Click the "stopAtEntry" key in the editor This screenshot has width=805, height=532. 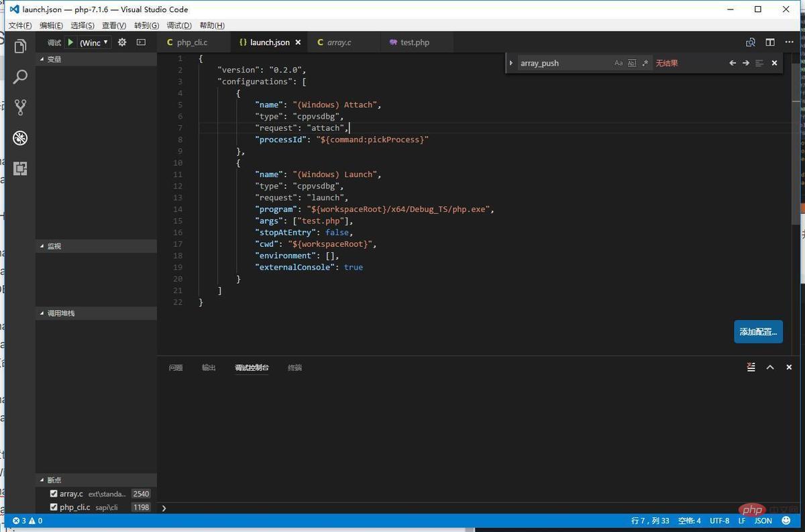click(286, 232)
